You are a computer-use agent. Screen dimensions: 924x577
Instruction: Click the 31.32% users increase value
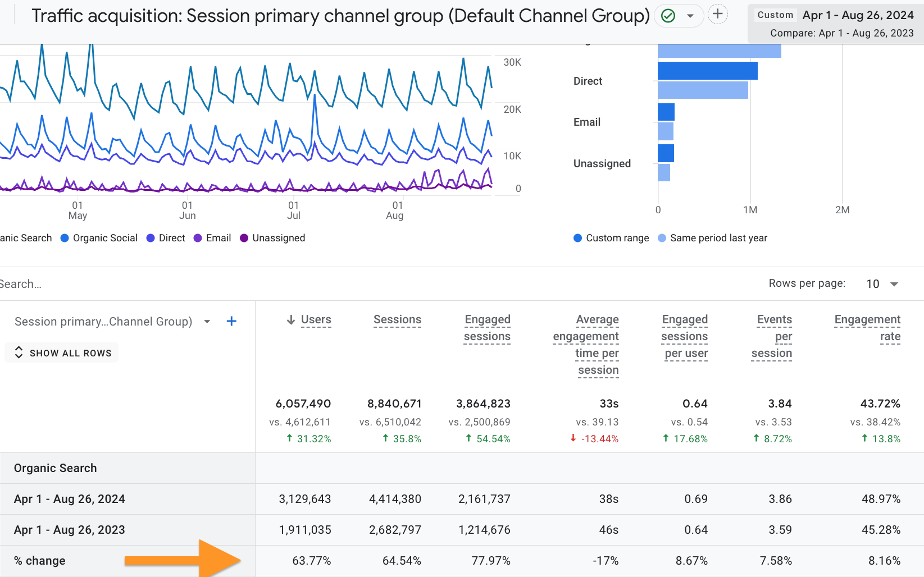click(313, 439)
